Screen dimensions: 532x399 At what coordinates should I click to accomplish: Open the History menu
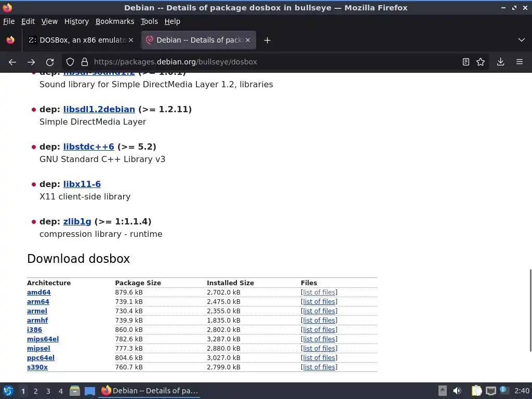pyautogui.click(x=76, y=21)
